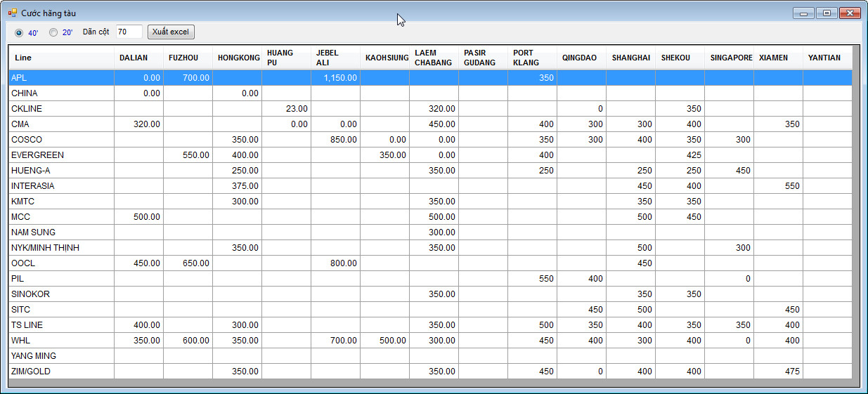Click the SHANGHAI column header
Screen dimensions: 868x394
coord(630,58)
